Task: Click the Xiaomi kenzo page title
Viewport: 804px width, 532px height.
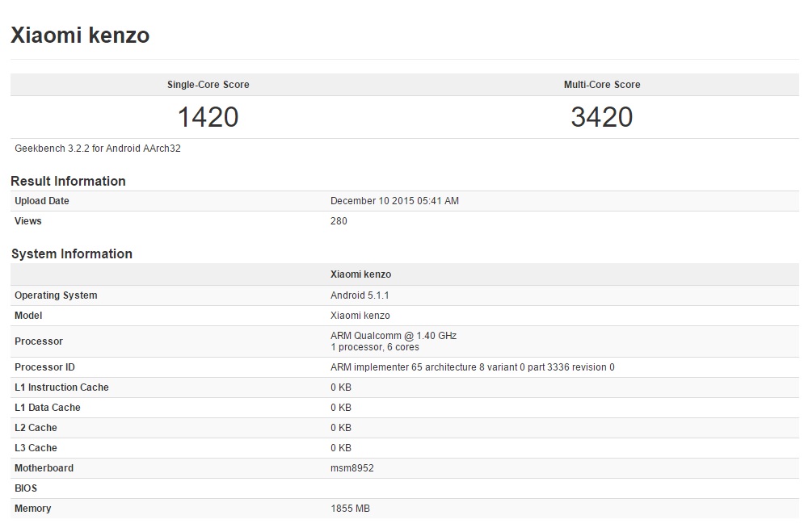Action: (79, 36)
